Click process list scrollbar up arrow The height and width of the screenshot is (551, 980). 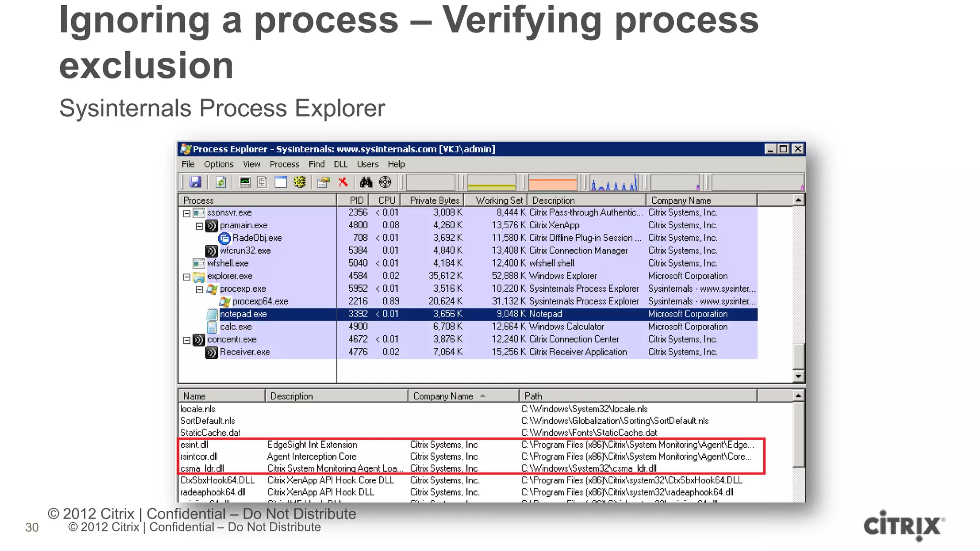click(798, 200)
